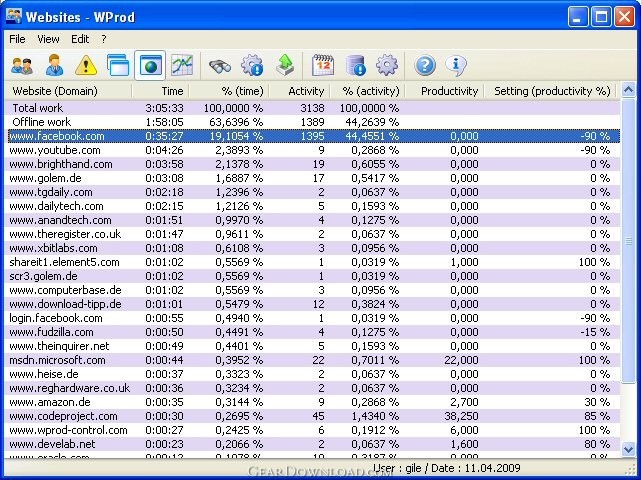Select the www.theinquirer.net row

[313, 346]
